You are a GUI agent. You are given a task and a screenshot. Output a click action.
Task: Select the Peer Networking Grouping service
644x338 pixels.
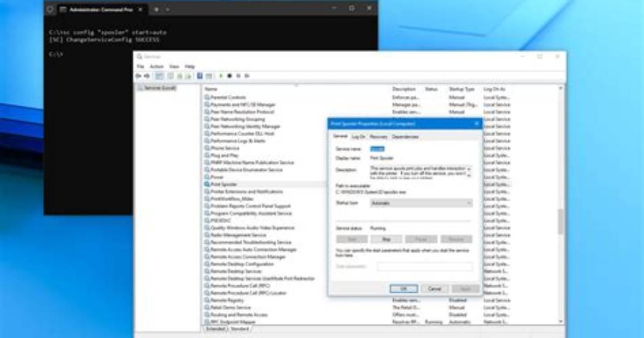point(237,119)
